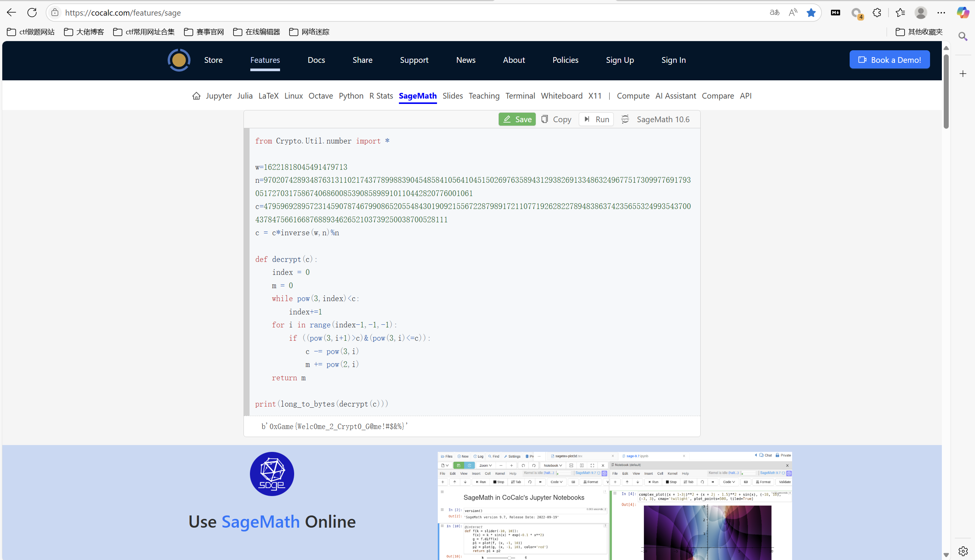
Task: Click the Sign In link
Action: 673,60
